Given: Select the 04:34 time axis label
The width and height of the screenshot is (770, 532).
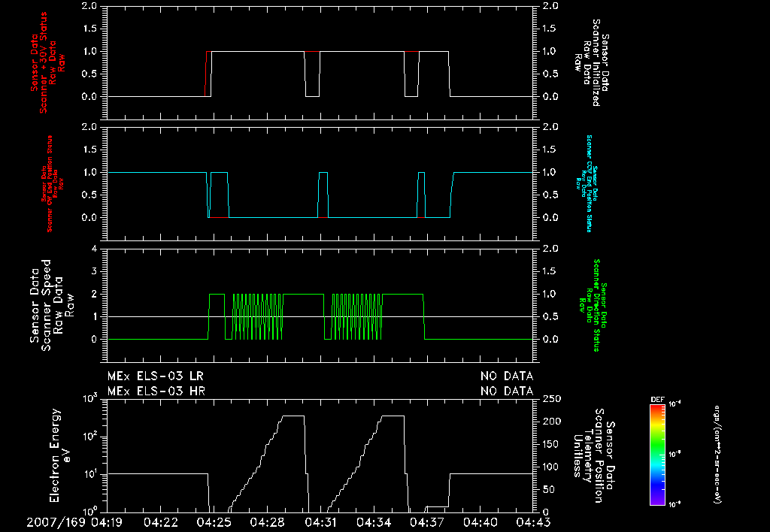Looking at the screenshot, I should click(374, 522).
